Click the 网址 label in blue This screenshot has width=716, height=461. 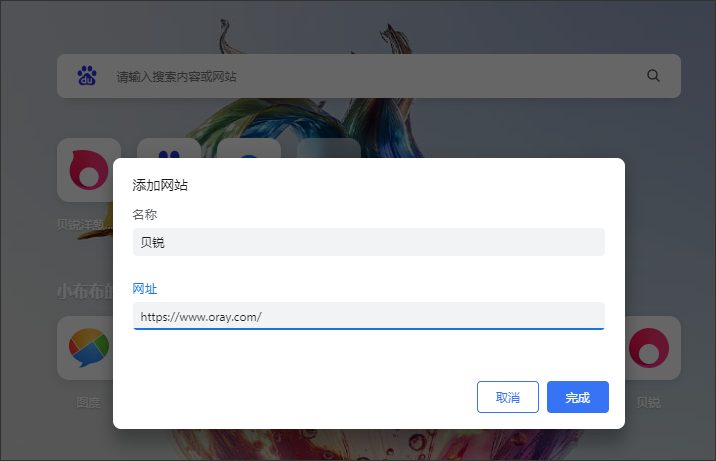pyautogui.click(x=145, y=289)
